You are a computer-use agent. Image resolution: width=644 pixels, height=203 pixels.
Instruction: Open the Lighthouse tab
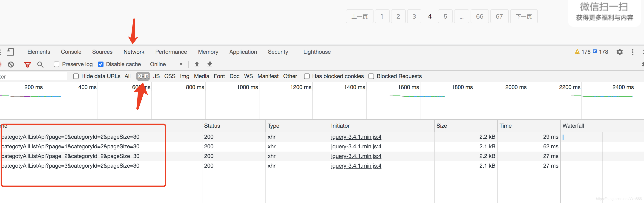pyautogui.click(x=317, y=52)
